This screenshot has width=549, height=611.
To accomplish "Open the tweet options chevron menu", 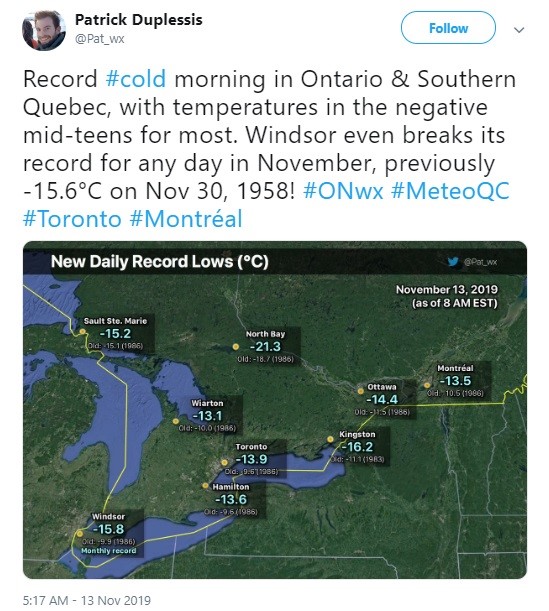I will point(519,30).
